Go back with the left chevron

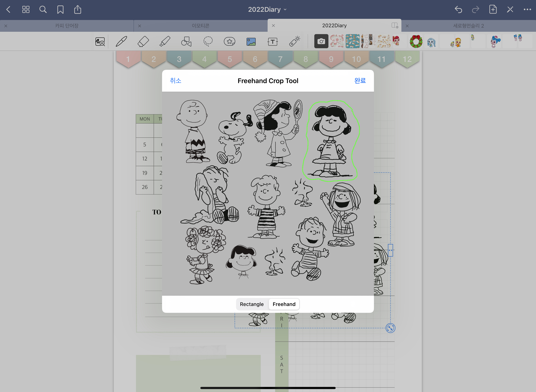(x=8, y=9)
